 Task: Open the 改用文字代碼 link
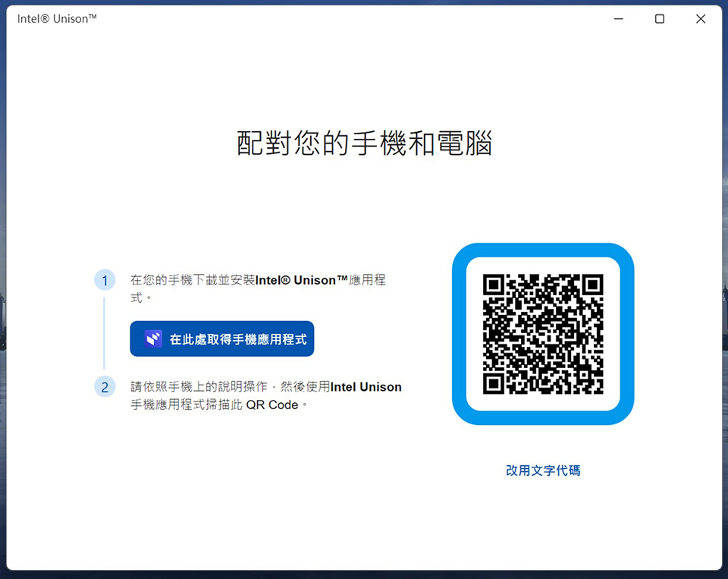click(x=543, y=470)
